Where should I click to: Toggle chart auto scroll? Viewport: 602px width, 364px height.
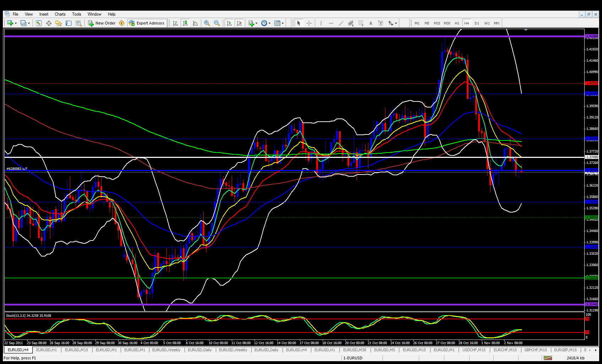tap(229, 23)
